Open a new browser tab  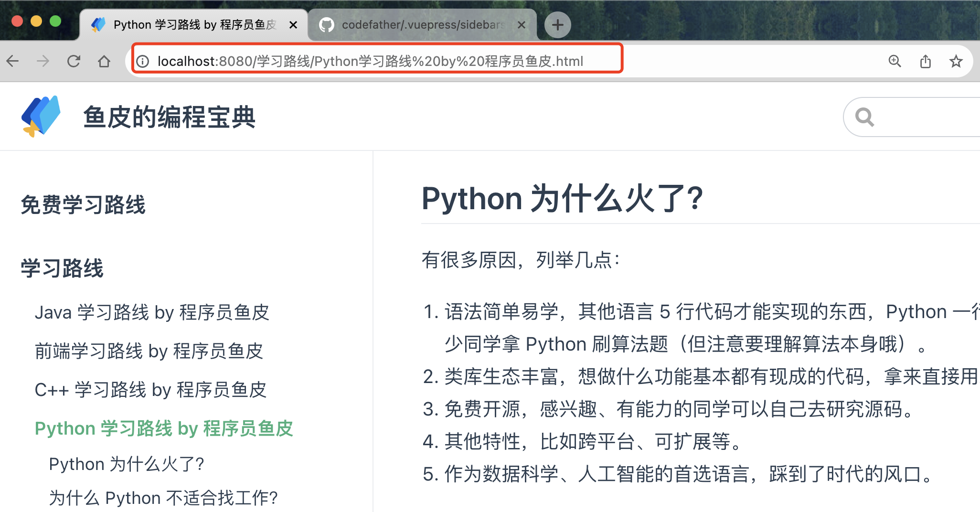557,25
